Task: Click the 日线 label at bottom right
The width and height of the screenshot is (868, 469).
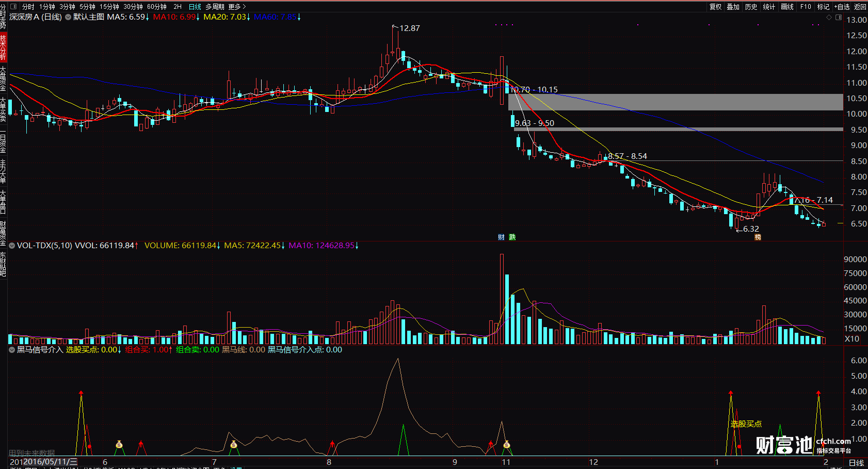Action: (x=856, y=463)
